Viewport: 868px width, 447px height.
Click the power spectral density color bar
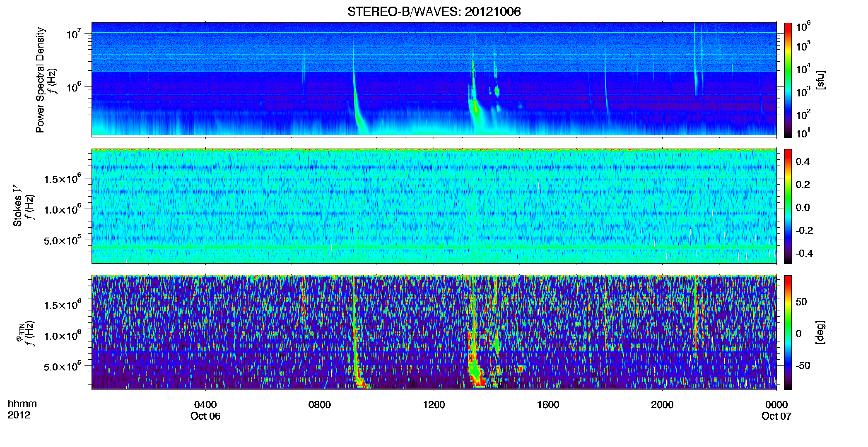tap(788, 80)
